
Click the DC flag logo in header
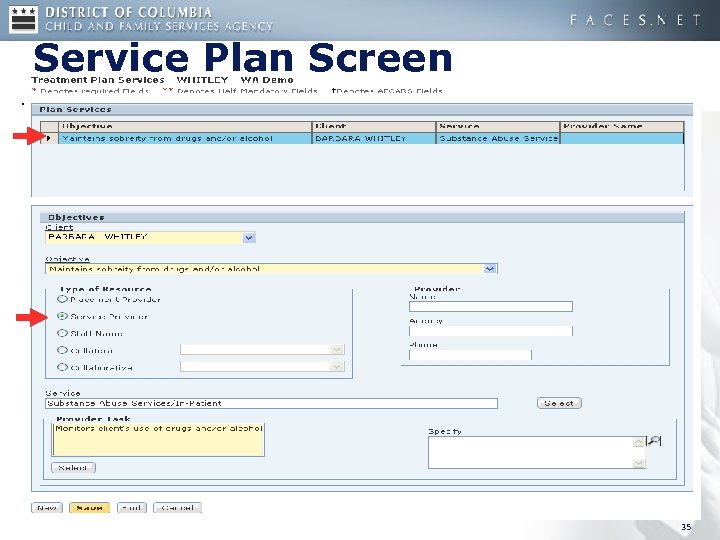tap(23, 20)
